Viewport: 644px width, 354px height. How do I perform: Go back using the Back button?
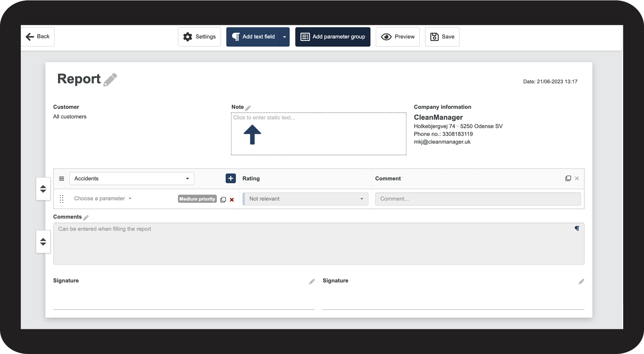(38, 36)
